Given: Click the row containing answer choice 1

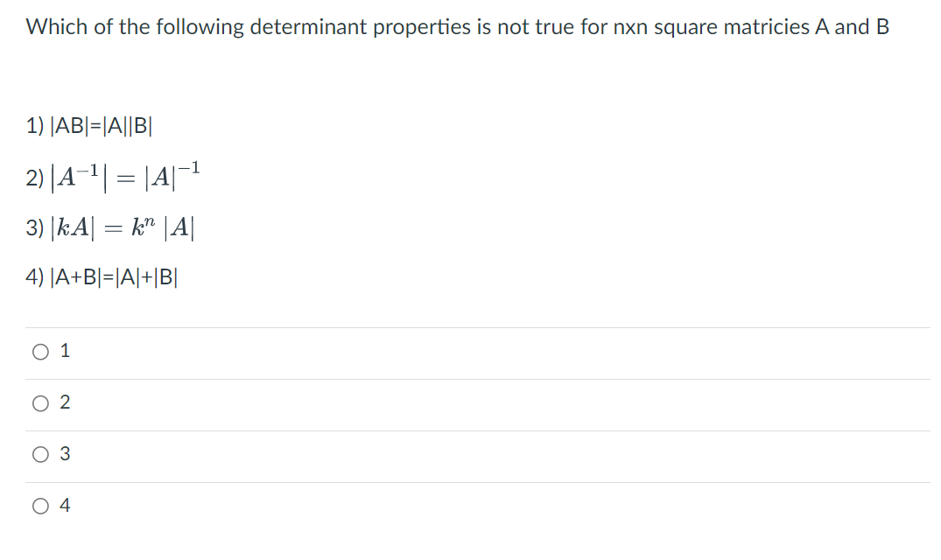Looking at the screenshot, I should pos(350,351).
